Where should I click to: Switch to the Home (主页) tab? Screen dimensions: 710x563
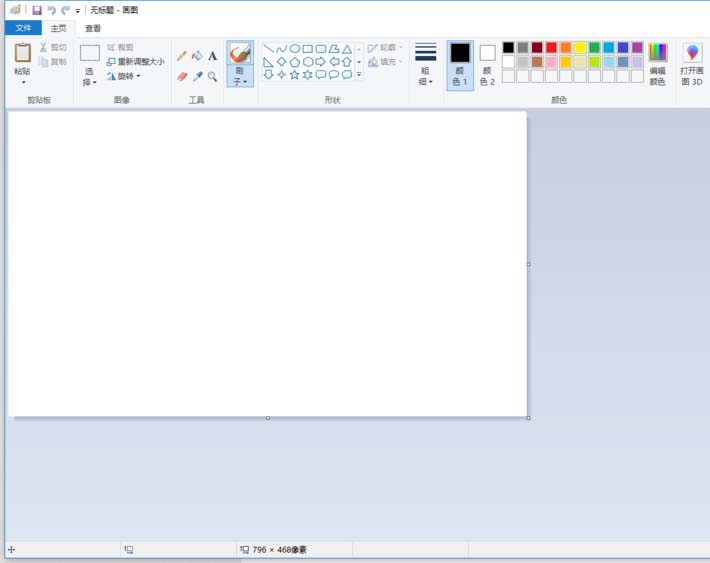pyautogui.click(x=58, y=28)
